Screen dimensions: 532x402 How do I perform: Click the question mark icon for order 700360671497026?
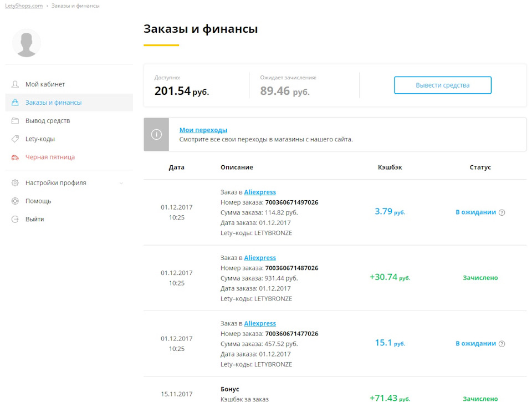coord(502,212)
